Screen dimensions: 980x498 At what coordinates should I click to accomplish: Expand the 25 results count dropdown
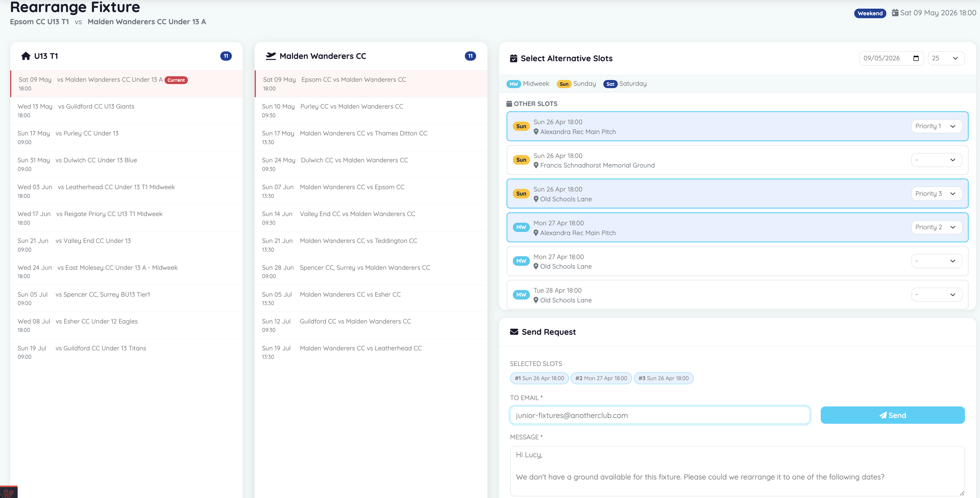(946, 58)
